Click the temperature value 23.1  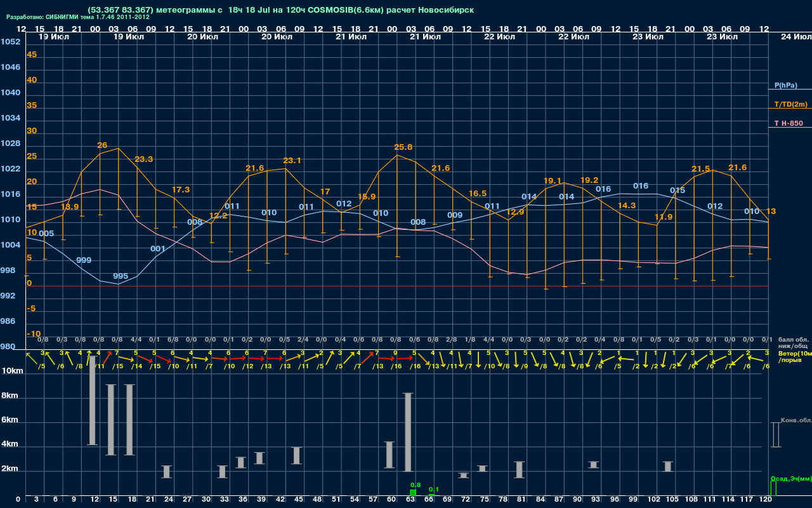point(292,160)
